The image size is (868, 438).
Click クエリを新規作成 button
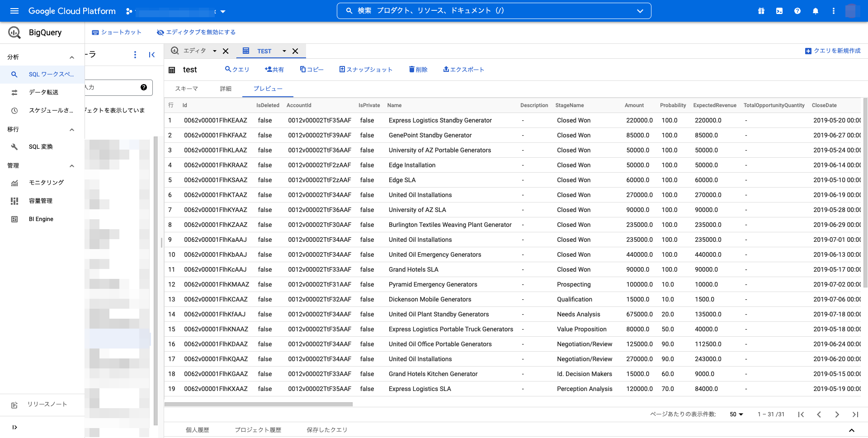point(833,51)
